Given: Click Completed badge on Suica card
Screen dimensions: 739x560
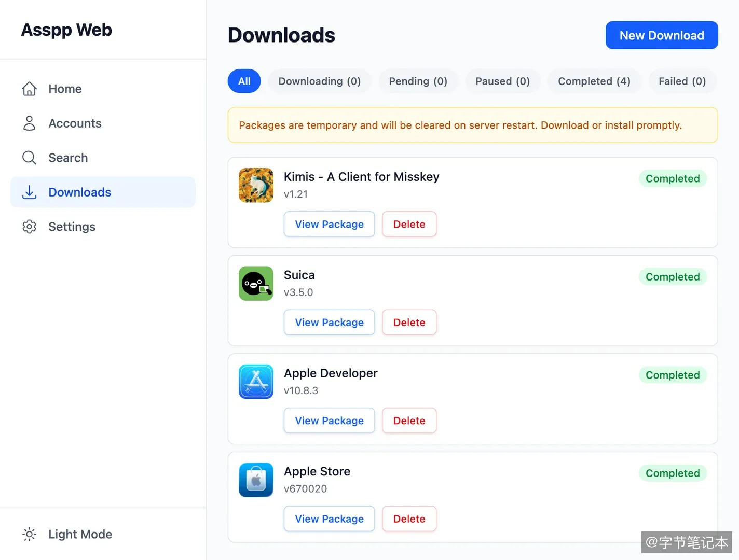Looking at the screenshot, I should (673, 277).
